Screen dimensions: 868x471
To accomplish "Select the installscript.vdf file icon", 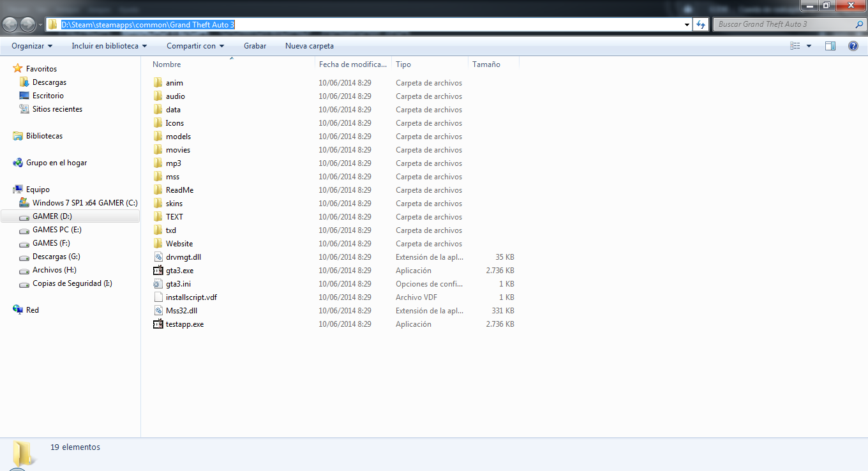I will (x=158, y=297).
